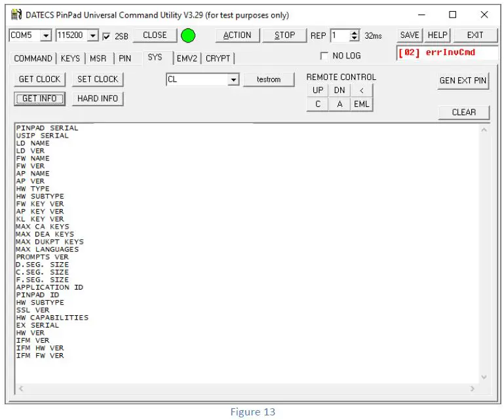Click the MAX LANGUAGES log line
This screenshot has height=420, width=504.
(x=47, y=250)
